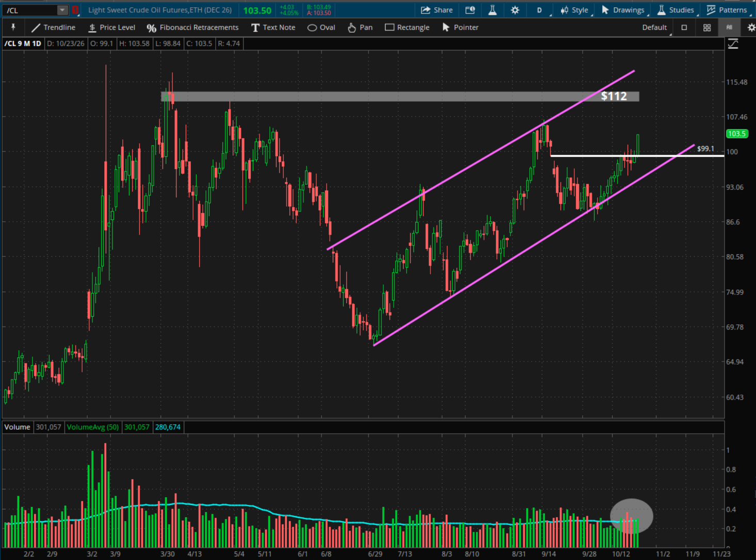756x560 pixels.
Task: Select the Rectangle drawing tool
Action: pos(407,27)
